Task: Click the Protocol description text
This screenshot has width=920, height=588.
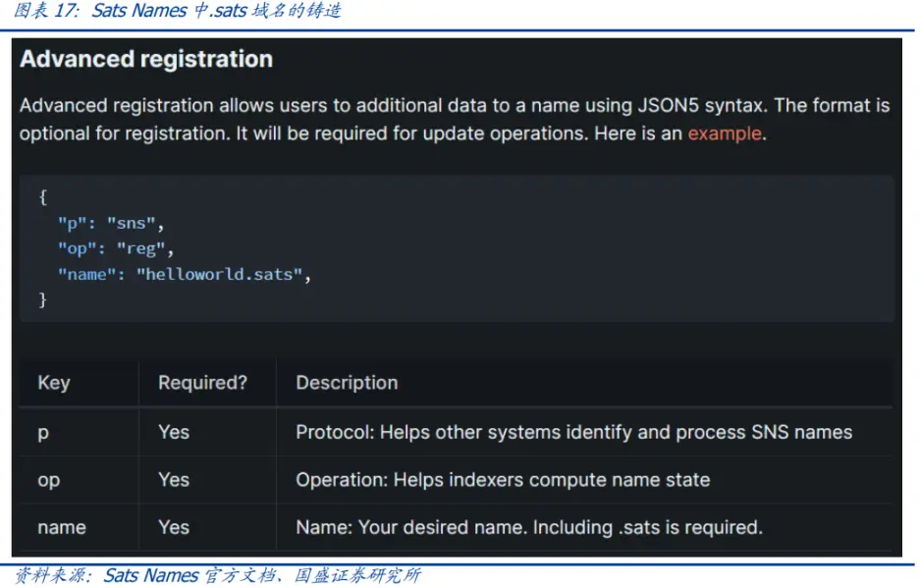Action: [573, 432]
